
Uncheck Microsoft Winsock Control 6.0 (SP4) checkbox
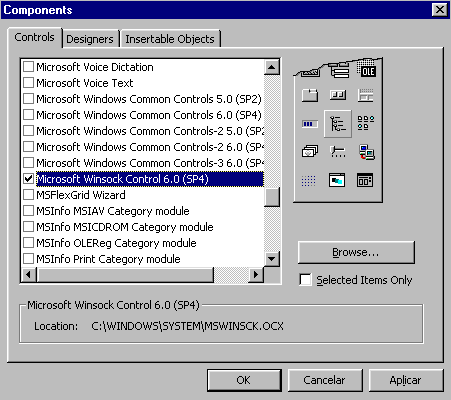pos(28,179)
